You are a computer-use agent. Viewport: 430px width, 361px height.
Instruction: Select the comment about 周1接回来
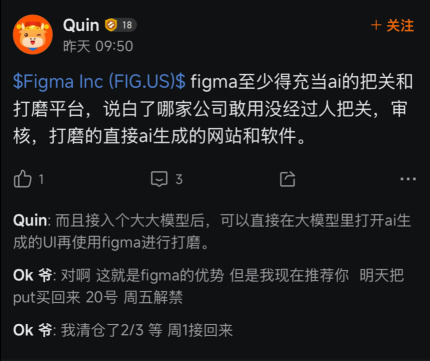pos(123,330)
